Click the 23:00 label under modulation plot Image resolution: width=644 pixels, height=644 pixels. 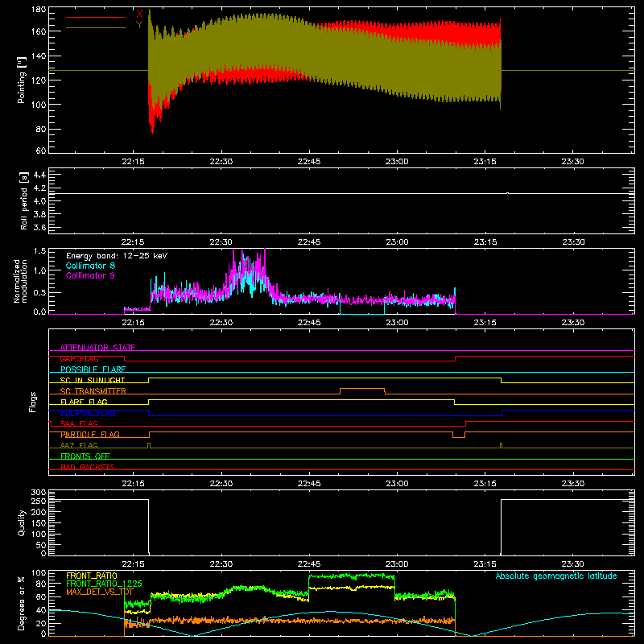click(397, 323)
